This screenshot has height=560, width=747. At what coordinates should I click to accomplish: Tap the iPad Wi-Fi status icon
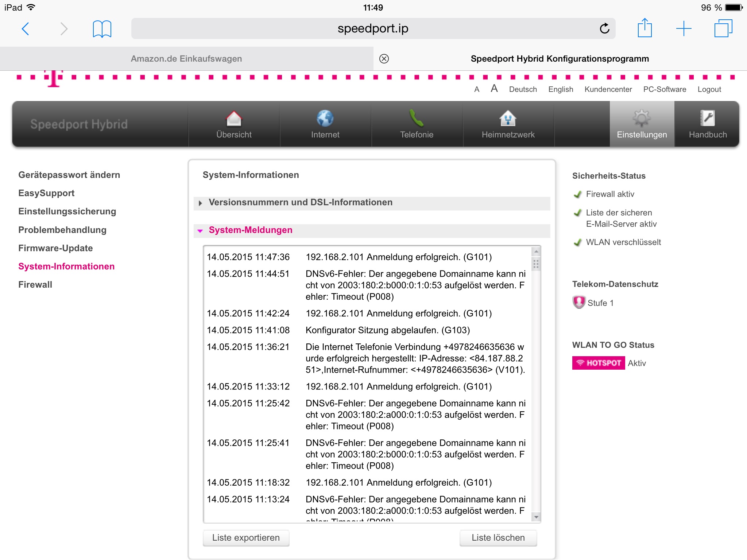pos(31,7)
